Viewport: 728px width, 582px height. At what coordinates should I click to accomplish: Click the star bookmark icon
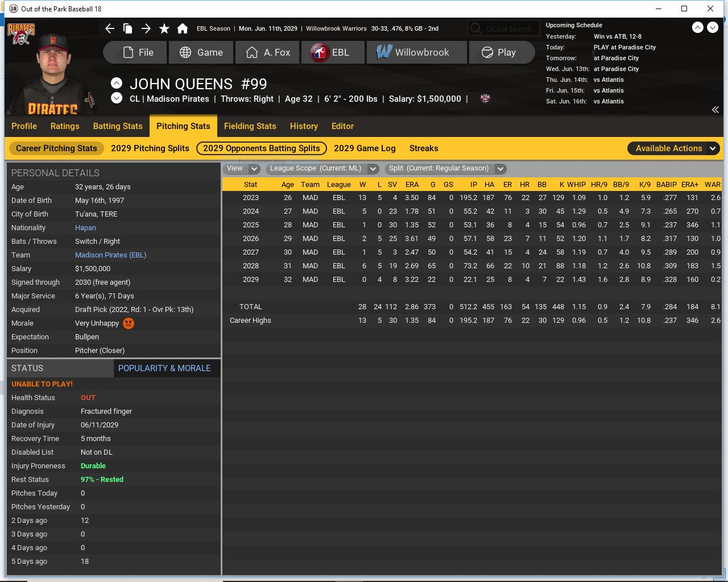pyautogui.click(x=164, y=28)
